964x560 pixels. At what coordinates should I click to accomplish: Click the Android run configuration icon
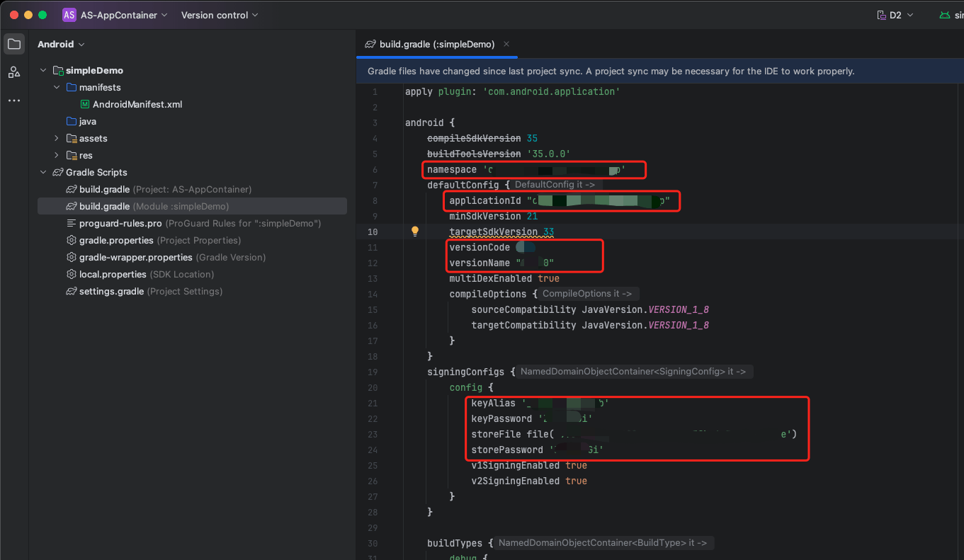coord(944,15)
